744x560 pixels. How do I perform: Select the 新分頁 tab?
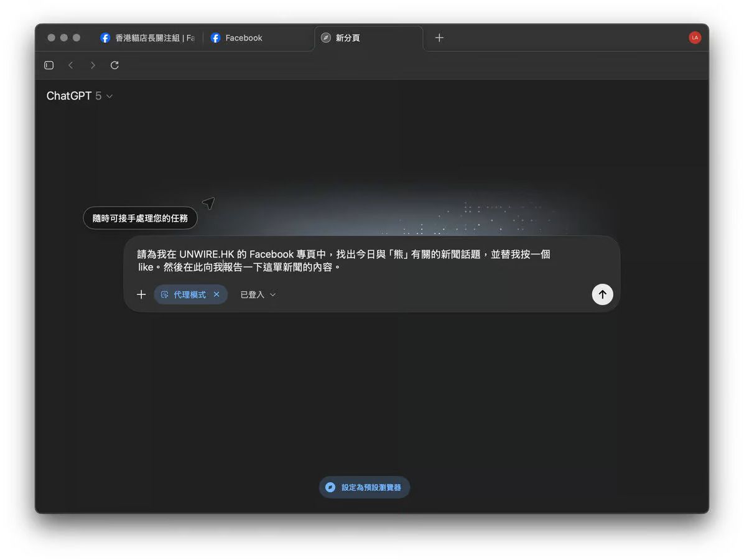368,37
